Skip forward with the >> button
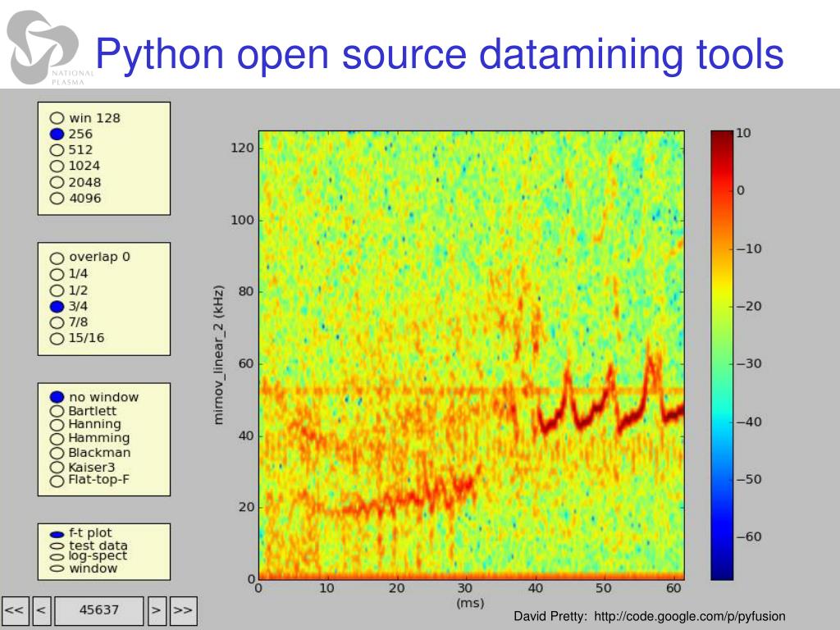Screen dimensions: 840x630 184,610
